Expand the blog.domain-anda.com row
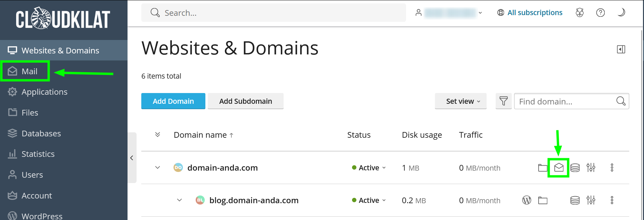The width and height of the screenshot is (644, 220). [x=180, y=200]
